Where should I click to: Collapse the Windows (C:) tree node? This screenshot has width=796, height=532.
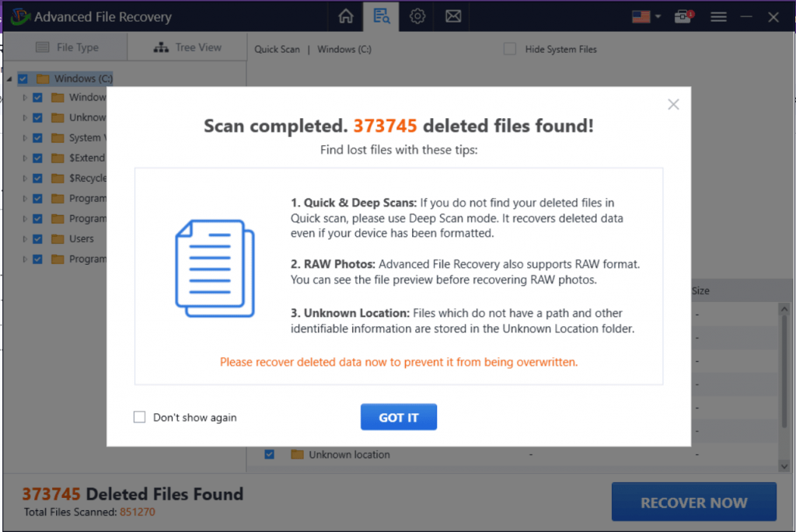9,78
